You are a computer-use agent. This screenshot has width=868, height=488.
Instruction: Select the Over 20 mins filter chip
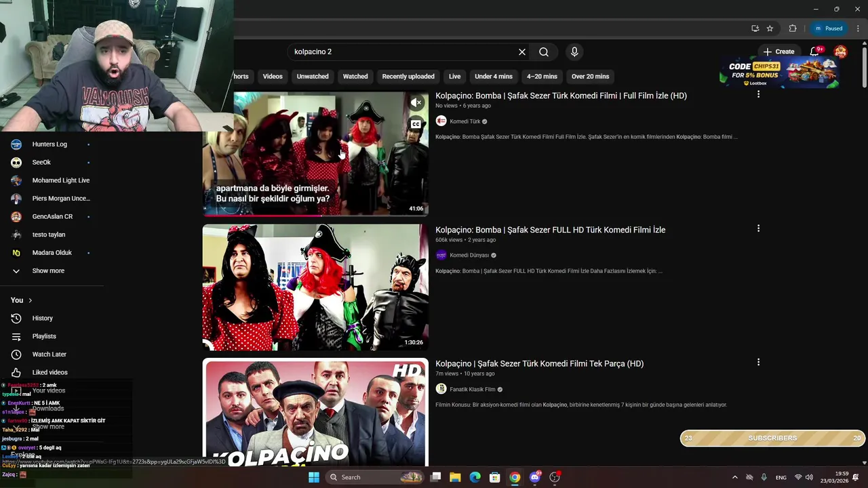click(590, 77)
